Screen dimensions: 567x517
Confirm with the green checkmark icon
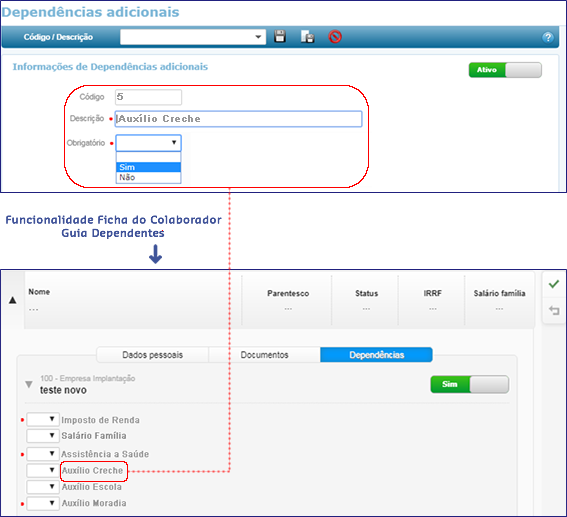(553, 284)
